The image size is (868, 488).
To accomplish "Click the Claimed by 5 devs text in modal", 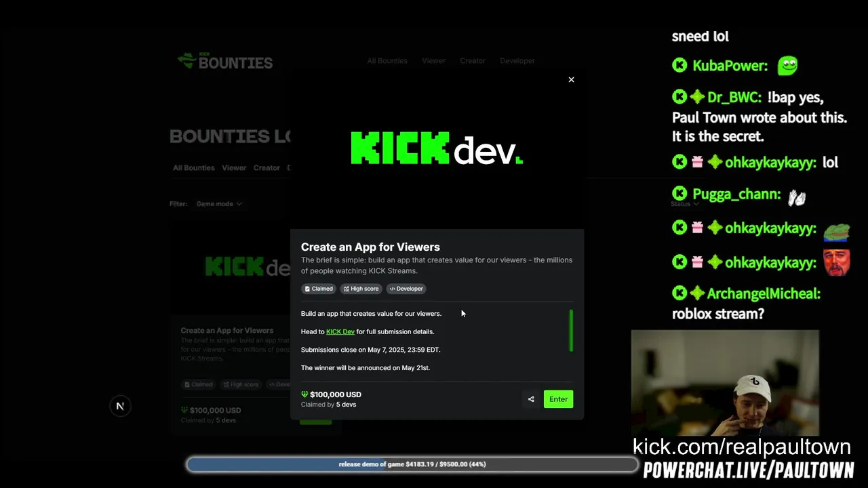I will point(328,405).
